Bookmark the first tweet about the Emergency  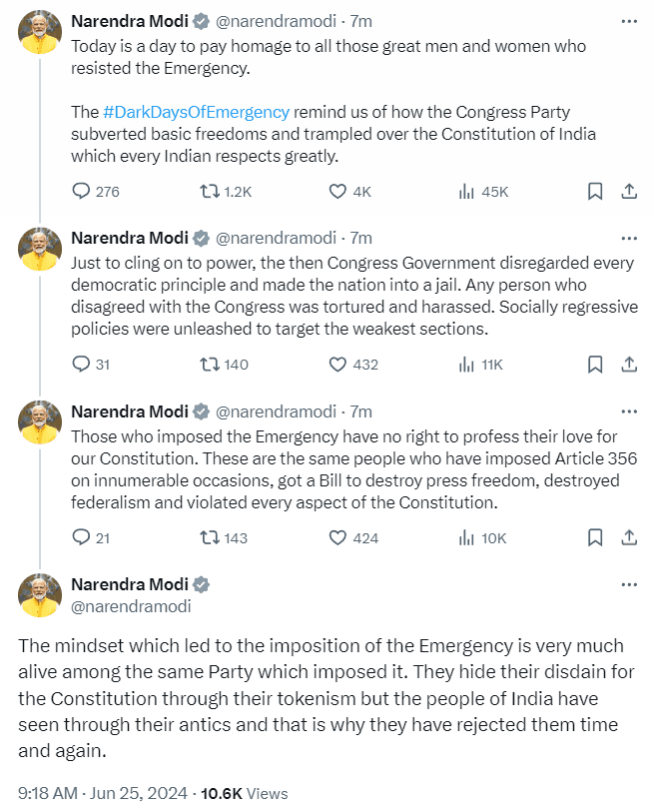pyautogui.click(x=594, y=192)
